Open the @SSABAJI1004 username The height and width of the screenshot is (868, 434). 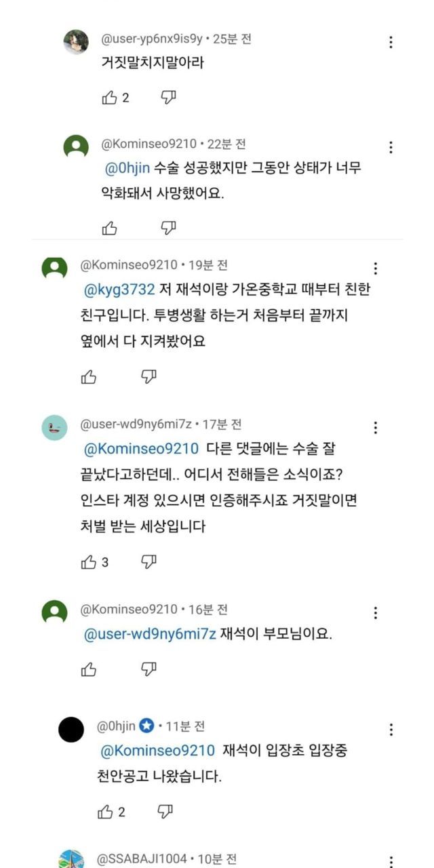[142, 859]
